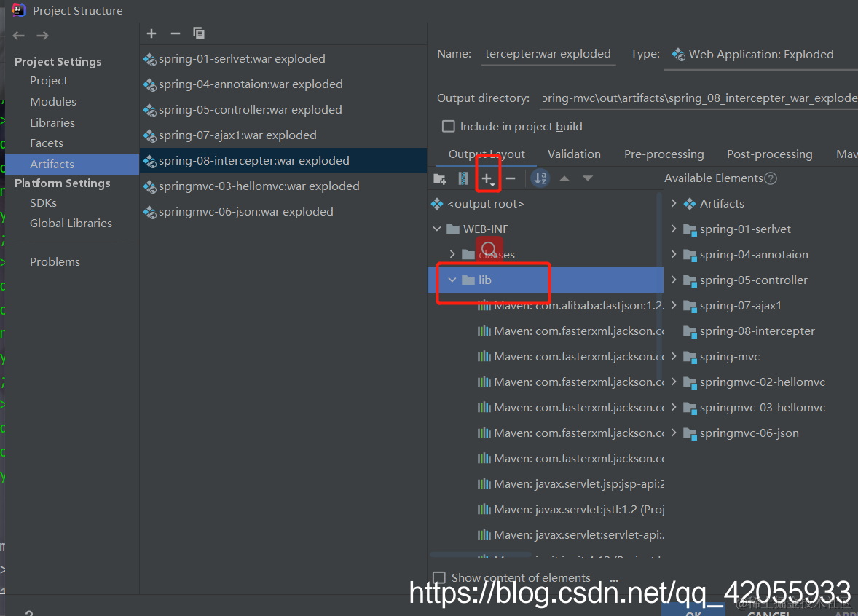Expand spring-mvc available element
The width and height of the screenshot is (858, 616).
pyautogui.click(x=674, y=356)
